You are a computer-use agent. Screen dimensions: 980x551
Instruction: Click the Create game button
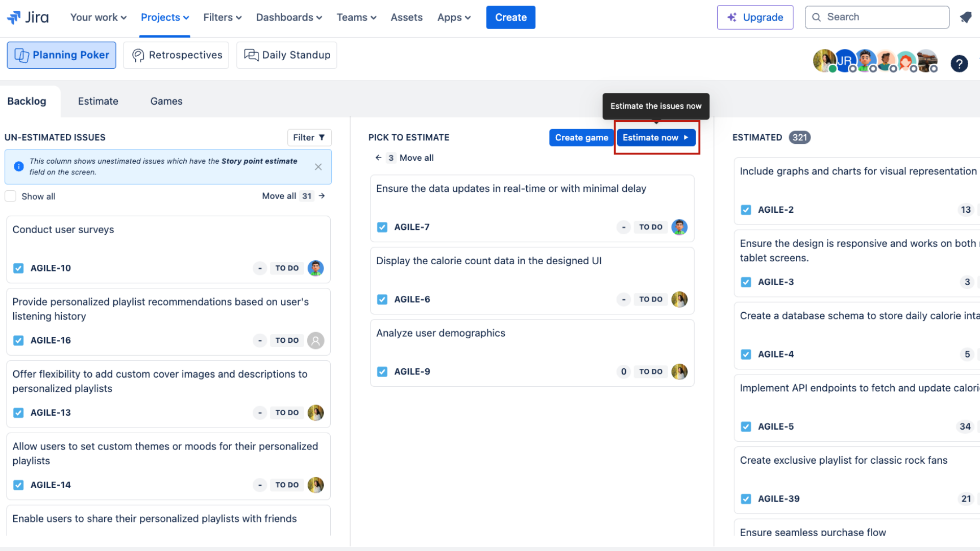[x=581, y=137]
